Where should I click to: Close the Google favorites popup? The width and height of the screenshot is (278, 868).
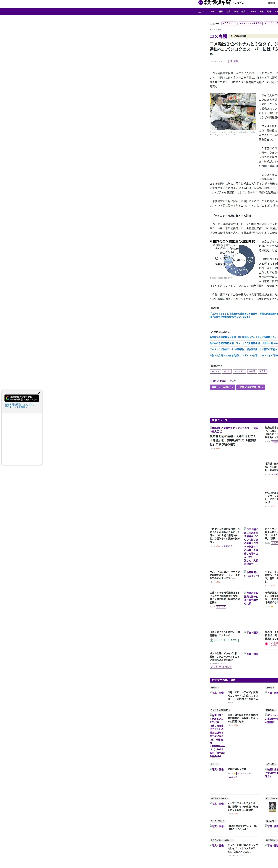(39, 393)
